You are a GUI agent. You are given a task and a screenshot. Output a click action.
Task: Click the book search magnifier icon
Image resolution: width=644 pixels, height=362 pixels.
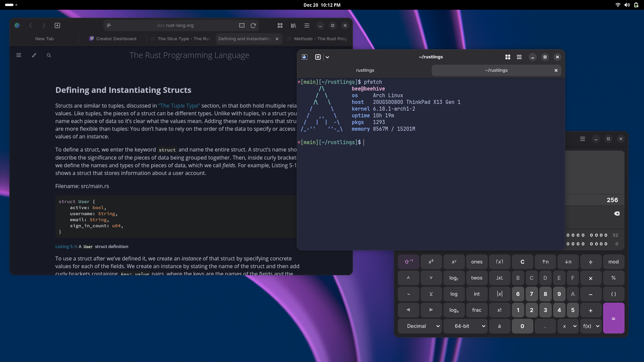49,55
